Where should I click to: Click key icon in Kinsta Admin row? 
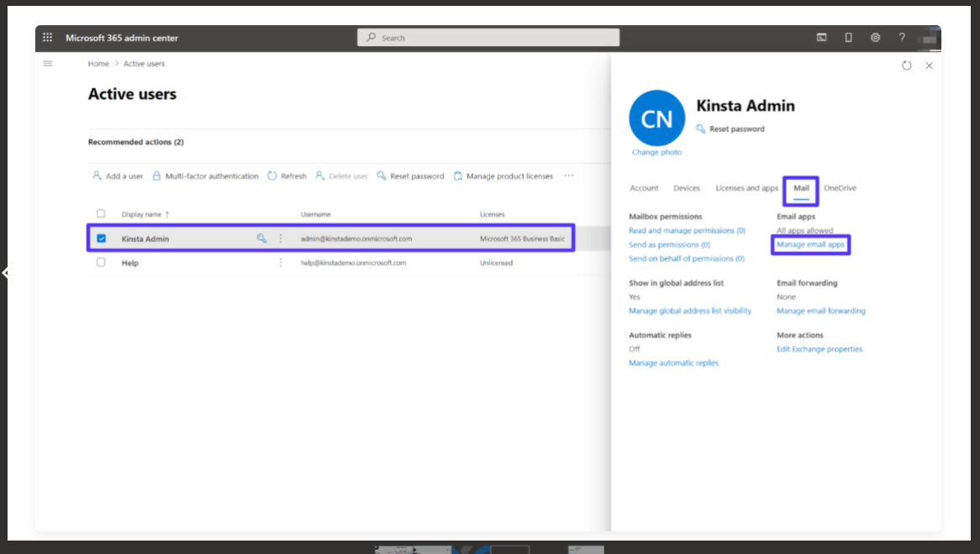(x=262, y=239)
